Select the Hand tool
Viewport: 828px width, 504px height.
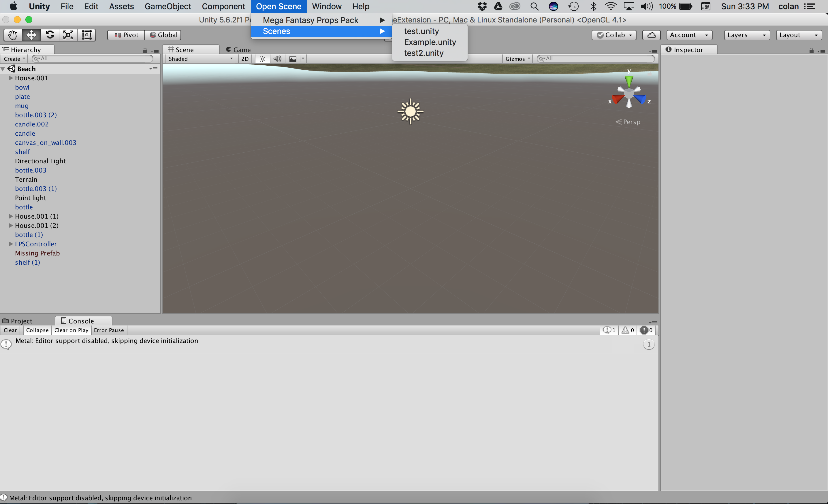pyautogui.click(x=13, y=35)
